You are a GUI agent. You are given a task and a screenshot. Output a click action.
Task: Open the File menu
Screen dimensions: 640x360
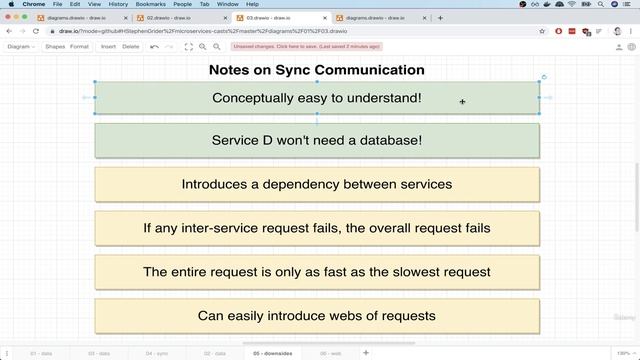(58, 4)
